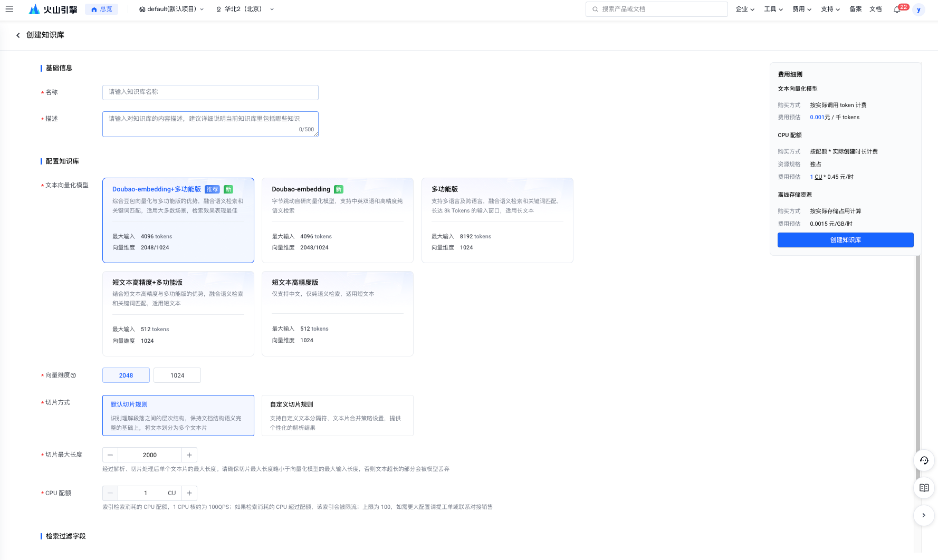Image resolution: width=938 pixels, height=560 pixels.
Task: Expand the 费用 menu
Action: point(802,9)
